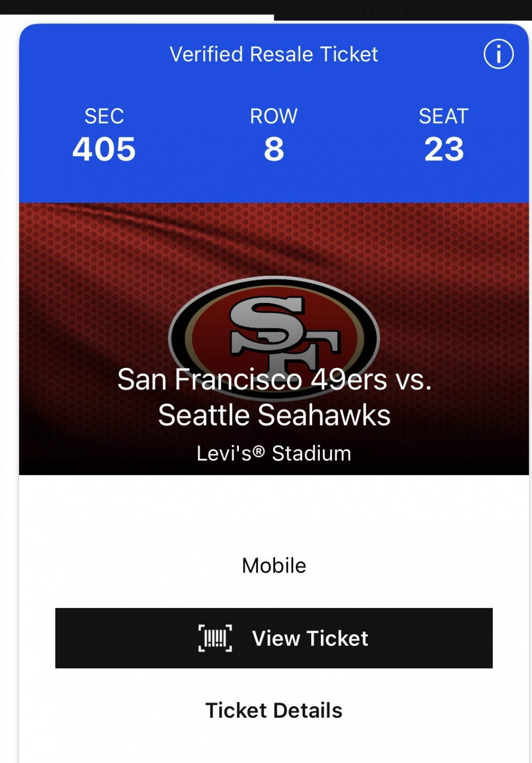The image size is (532, 763).
Task: Click the "San Francisco 49ers vs." title line
Action: [274, 380]
